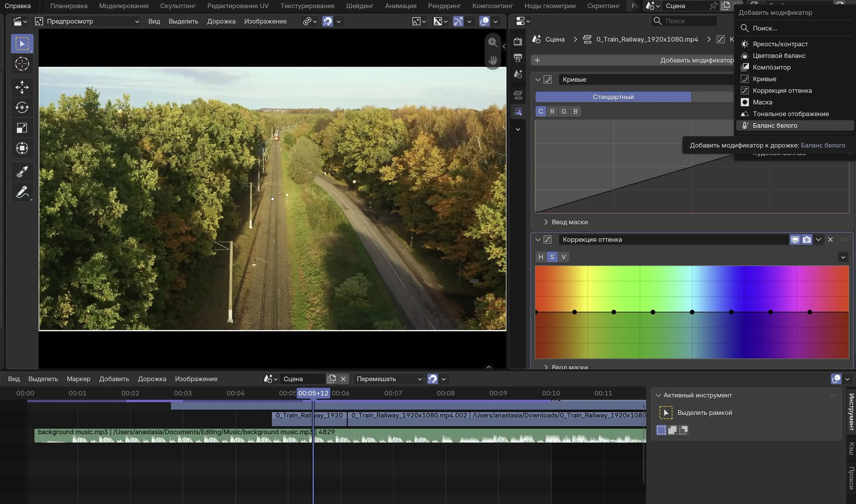
Task: Remove the scene with the X in timeline header
Action: (x=343, y=379)
